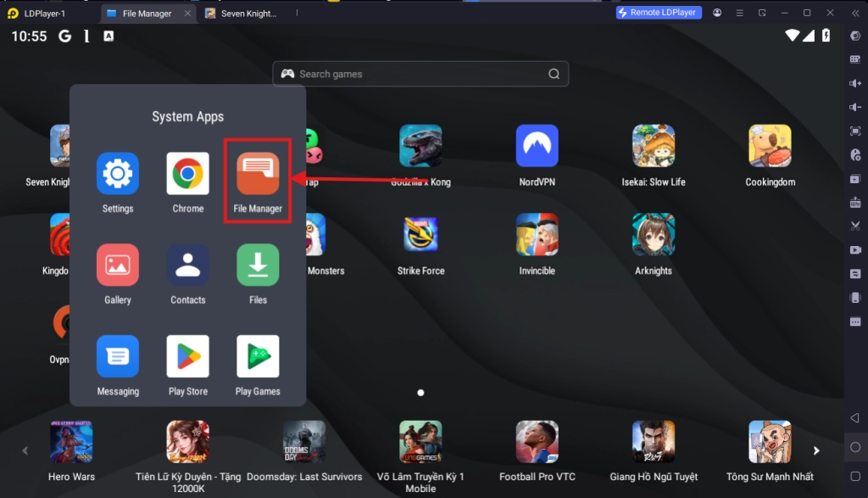Viewport: 868px width, 498px height.
Task: Open Isekai: Slow Life game
Action: coord(654,146)
